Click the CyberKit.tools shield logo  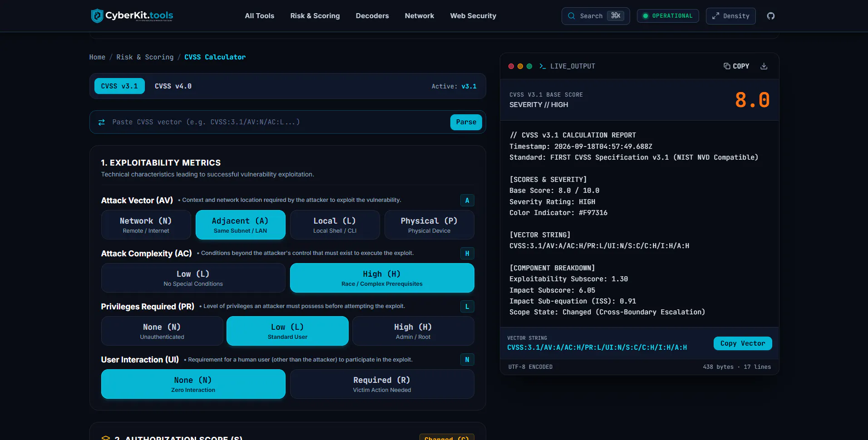(97, 16)
